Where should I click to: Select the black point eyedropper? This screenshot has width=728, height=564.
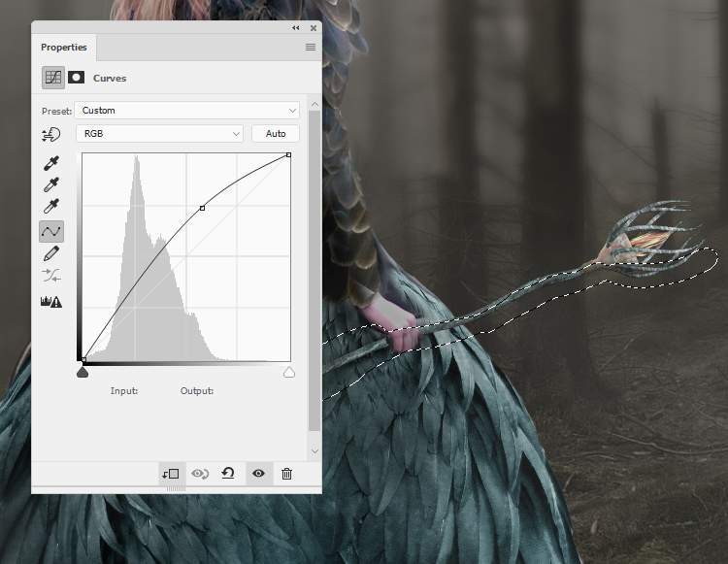click(x=51, y=163)
